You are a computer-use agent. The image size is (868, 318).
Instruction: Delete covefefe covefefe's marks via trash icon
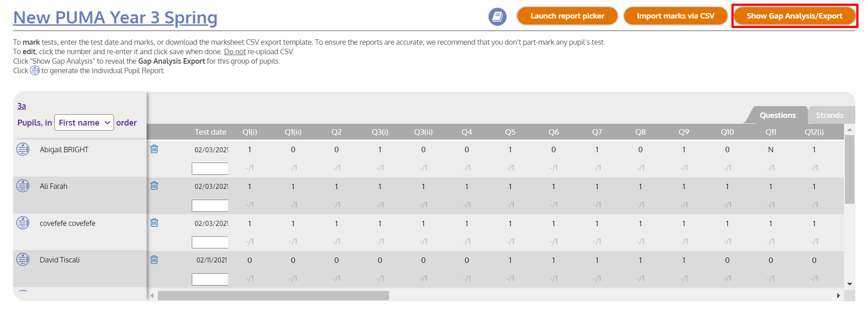point(154,223)
